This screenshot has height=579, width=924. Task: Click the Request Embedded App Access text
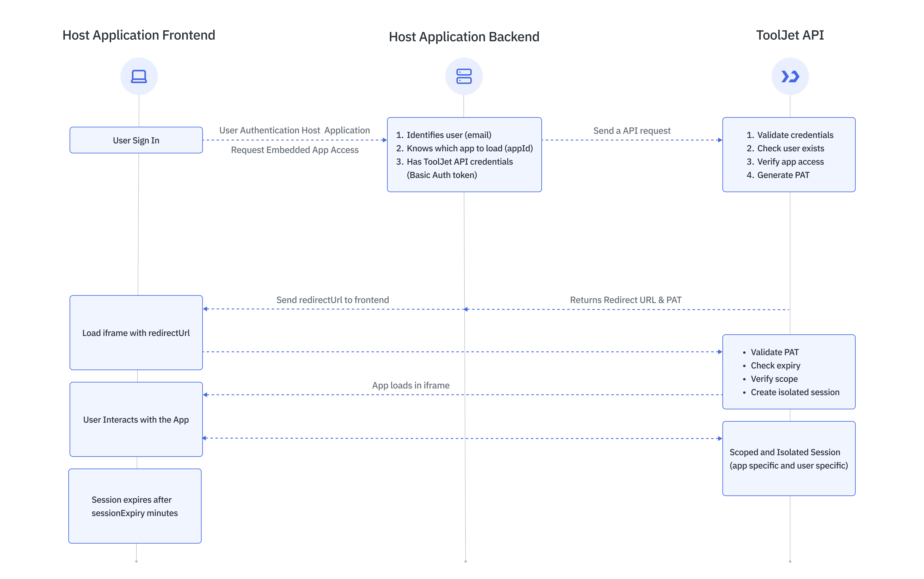295,150
